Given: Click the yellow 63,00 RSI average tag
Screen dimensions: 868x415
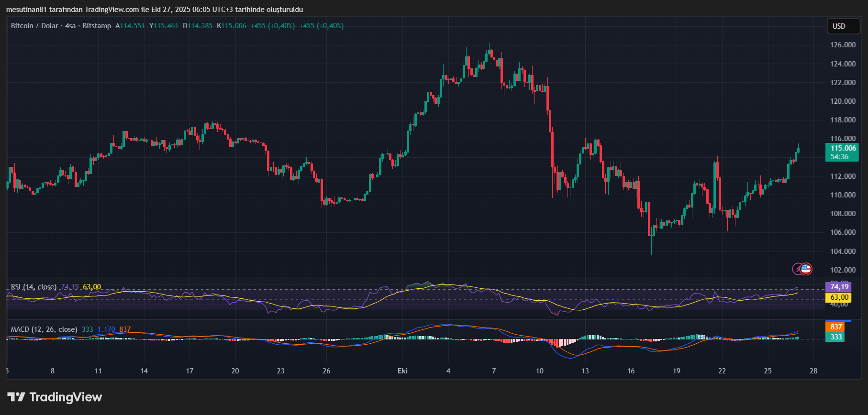Looking at the screenshot, I should coord(839,297).
